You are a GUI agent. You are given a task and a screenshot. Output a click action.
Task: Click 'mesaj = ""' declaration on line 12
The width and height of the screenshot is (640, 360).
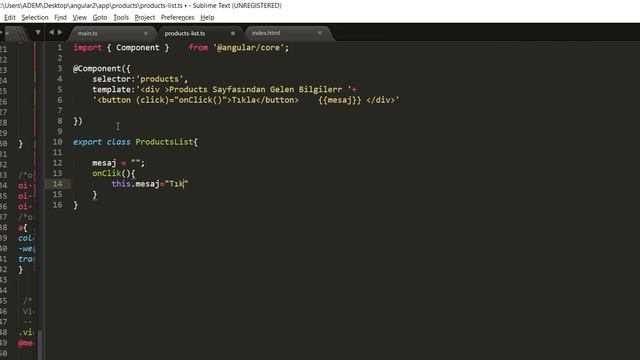[116, 163]
